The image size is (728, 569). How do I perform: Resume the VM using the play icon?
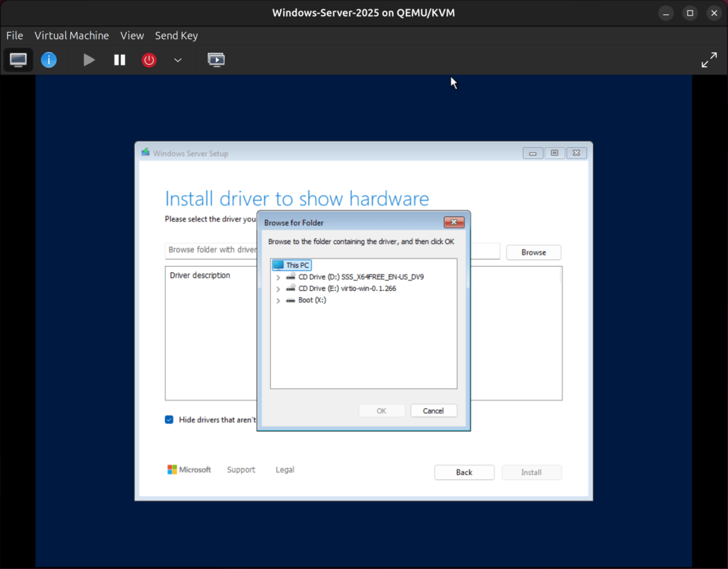(88, 60)
